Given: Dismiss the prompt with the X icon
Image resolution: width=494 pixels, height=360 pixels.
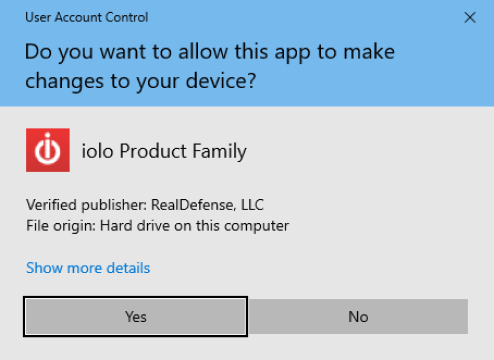Looking at the screenshot, I should tap(470, 18).
